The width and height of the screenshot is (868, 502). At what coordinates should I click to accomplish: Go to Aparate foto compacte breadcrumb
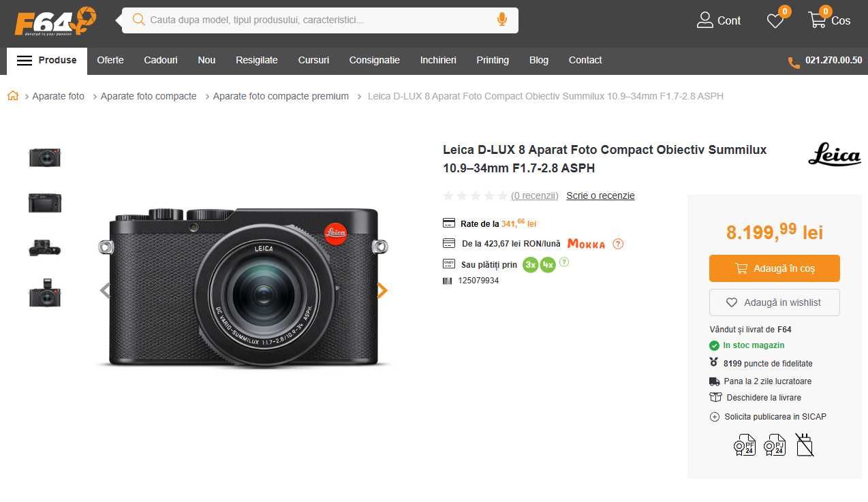[x=149, y=96]
